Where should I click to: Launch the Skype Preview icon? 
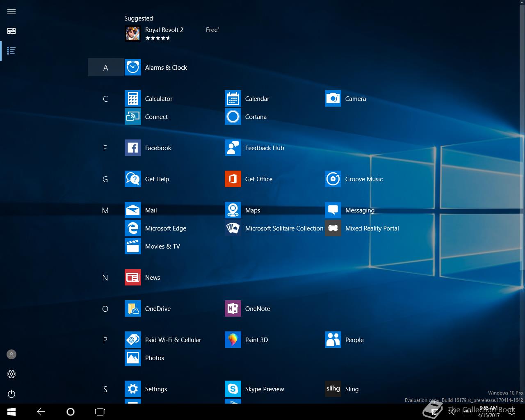point(233,389)
